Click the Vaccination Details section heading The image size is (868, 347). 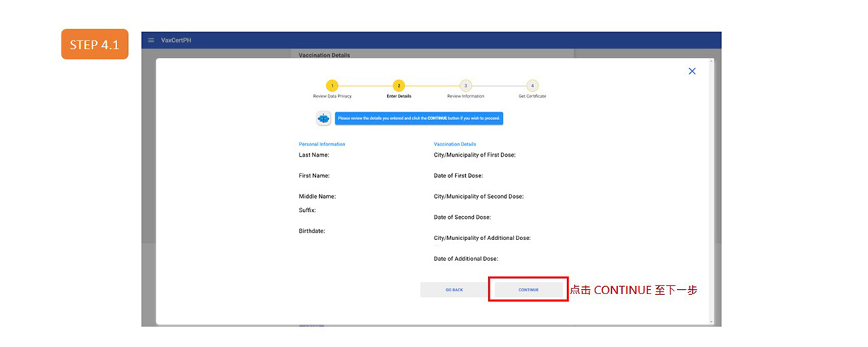coord(455,145)
